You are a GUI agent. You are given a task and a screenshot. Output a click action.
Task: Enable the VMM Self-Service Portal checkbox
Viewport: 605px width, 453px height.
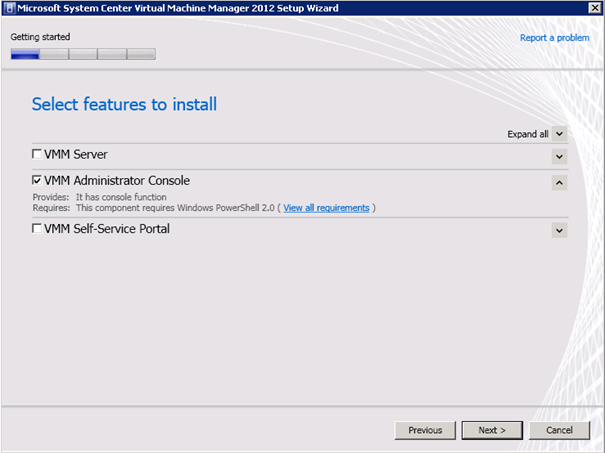[x=37, y=228]
